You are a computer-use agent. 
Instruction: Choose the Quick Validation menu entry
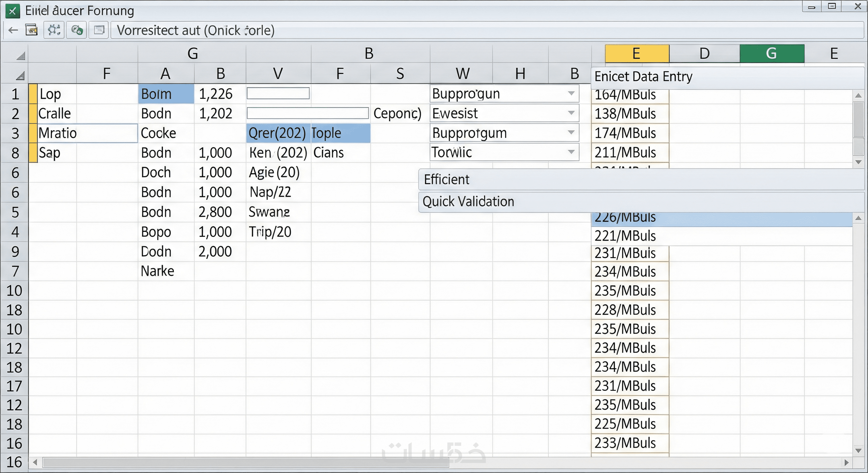(468, 201)
